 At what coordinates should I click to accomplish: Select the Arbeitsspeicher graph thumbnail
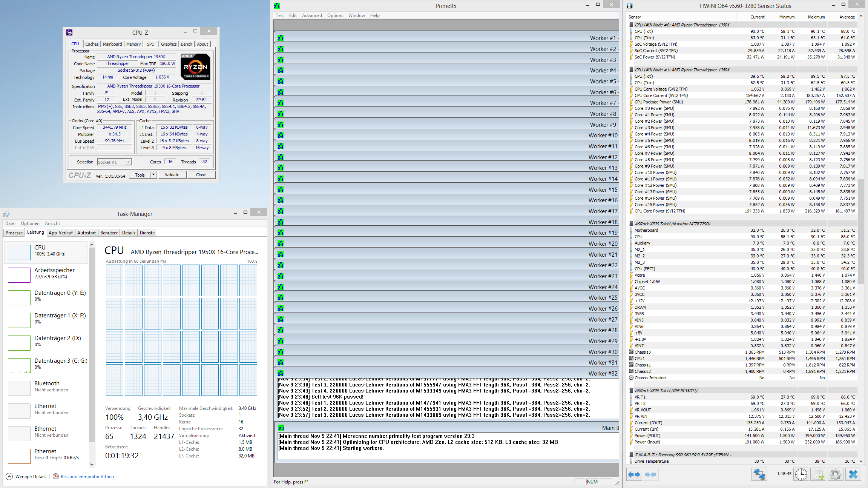tap(19, 275)
